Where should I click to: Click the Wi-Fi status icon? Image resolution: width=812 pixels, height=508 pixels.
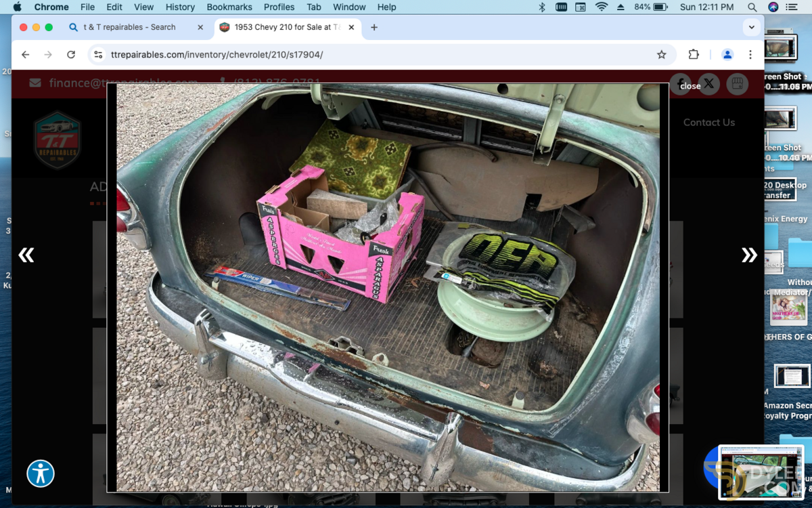coord(602,7)
